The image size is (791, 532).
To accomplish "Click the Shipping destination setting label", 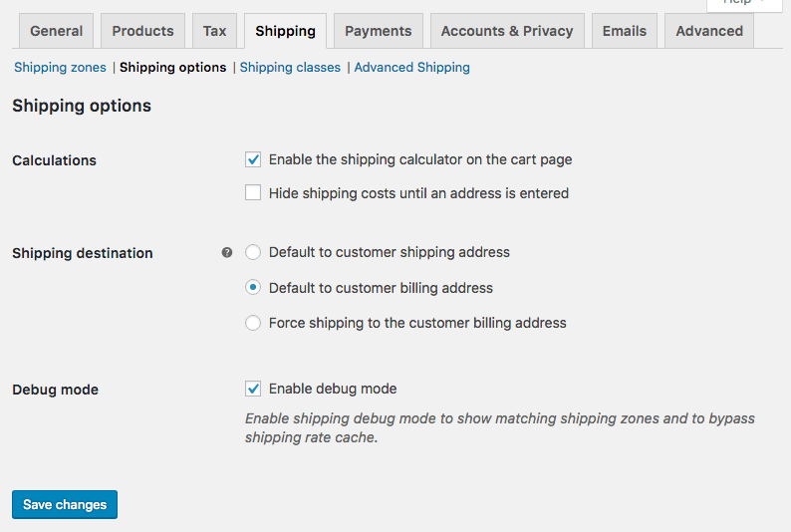I will (x=83, y=253).
